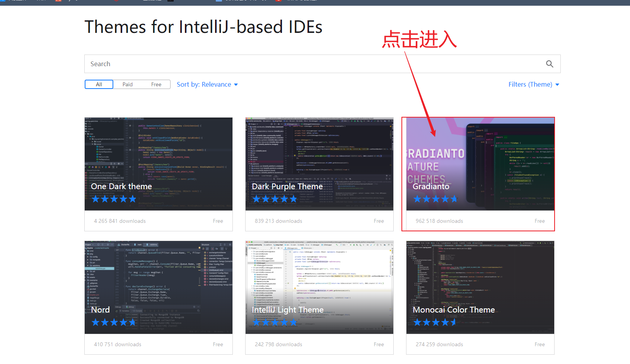630x364 pixels.
Task: Open the Nord theme thumbnail
Action: coord(159,287)
